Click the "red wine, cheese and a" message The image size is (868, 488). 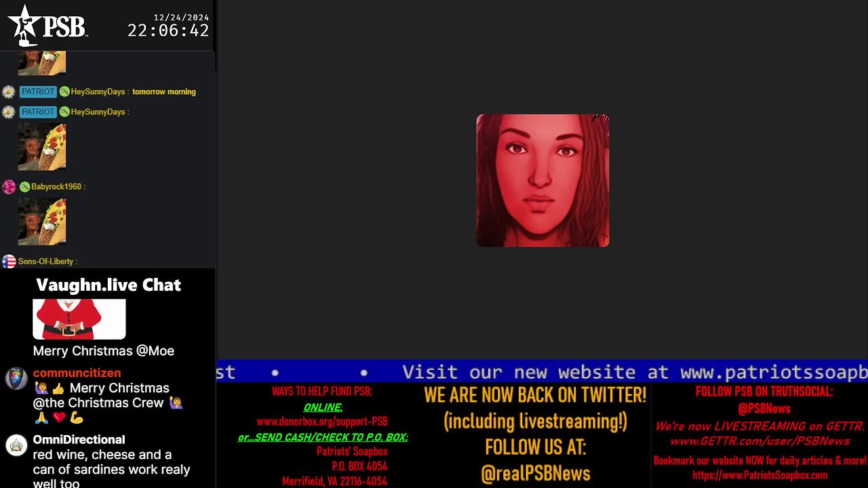[x=102, y=454]
